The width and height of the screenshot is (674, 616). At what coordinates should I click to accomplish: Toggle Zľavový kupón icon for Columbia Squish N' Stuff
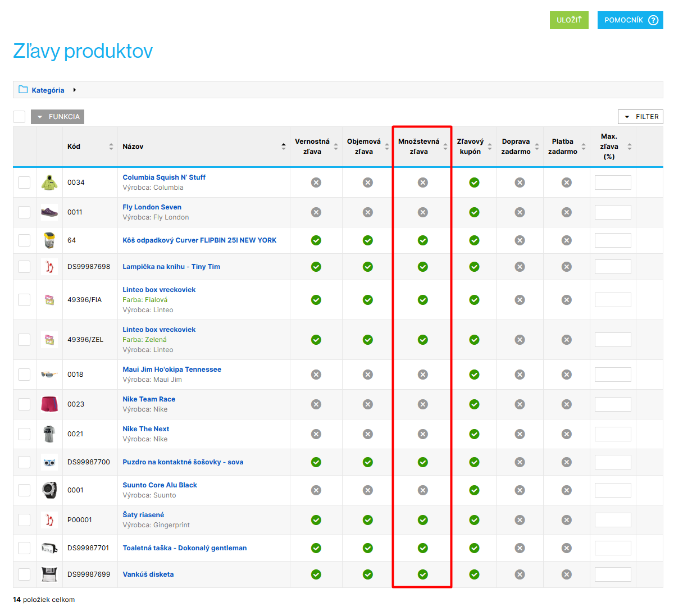pyautogui.click(x=475, y=182)
